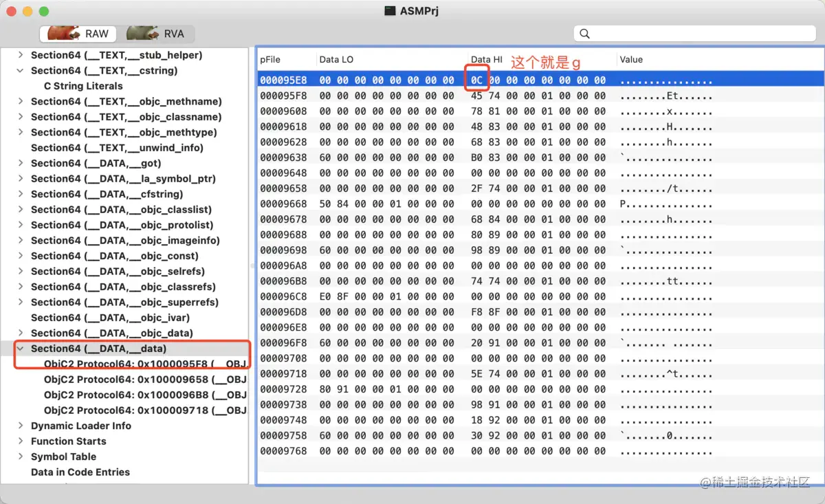This screenshot has width=825, height=504.
Task: Switch to RVA address mode
Action: tap(155, 33)
